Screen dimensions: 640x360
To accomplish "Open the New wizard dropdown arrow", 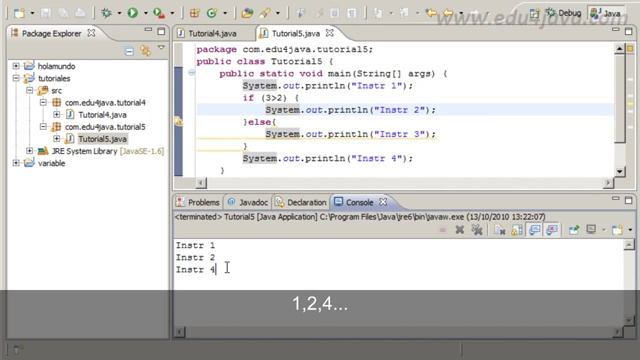I will click(x=32, y=13).
